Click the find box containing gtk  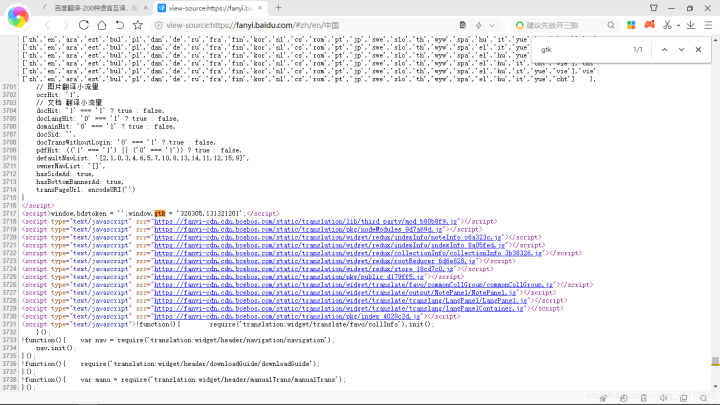click(581, 50)
